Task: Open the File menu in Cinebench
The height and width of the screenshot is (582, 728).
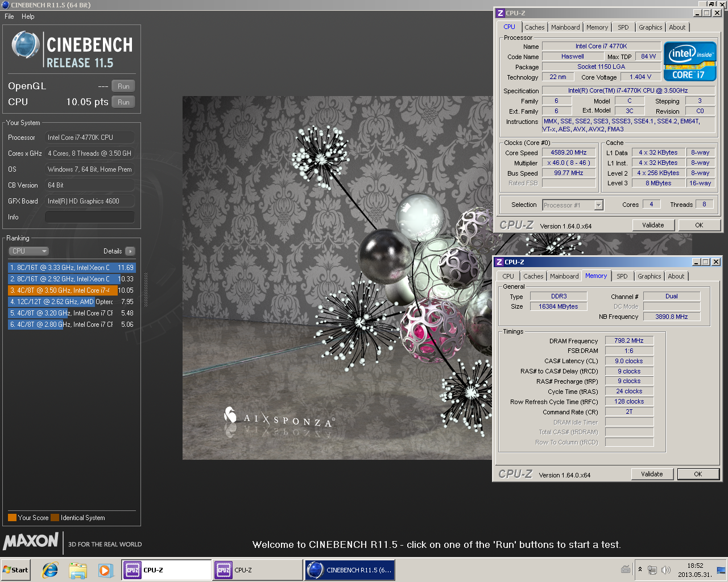Action: tap(9, 16)
